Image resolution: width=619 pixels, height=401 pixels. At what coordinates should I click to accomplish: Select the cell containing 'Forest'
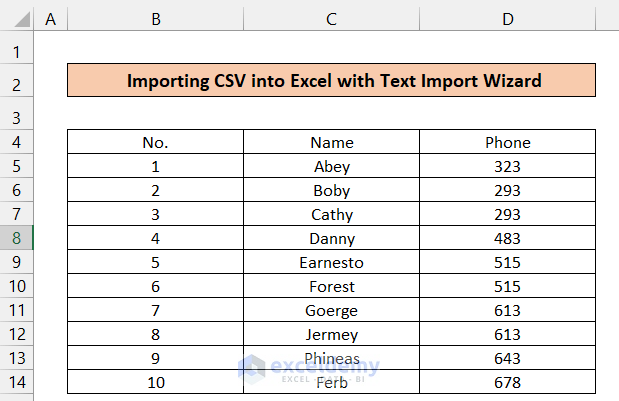(x=331, y=286)
